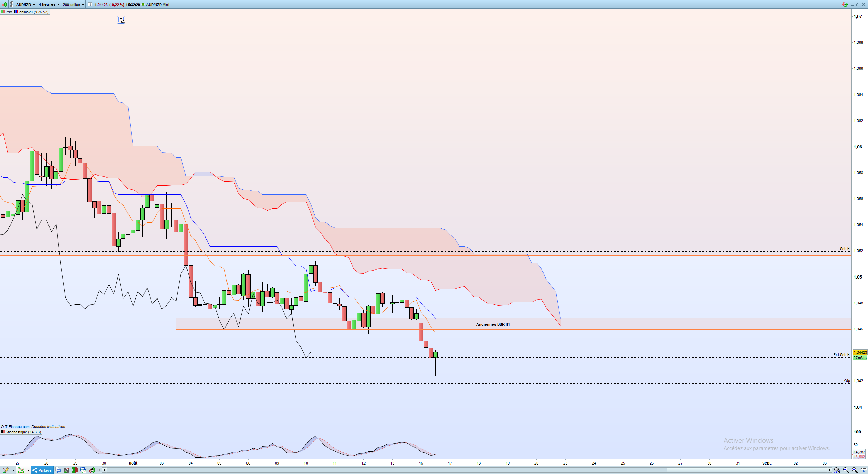Click the anchored text annotation icon
This screenshot has height=474, width=868.
point(121,20)
